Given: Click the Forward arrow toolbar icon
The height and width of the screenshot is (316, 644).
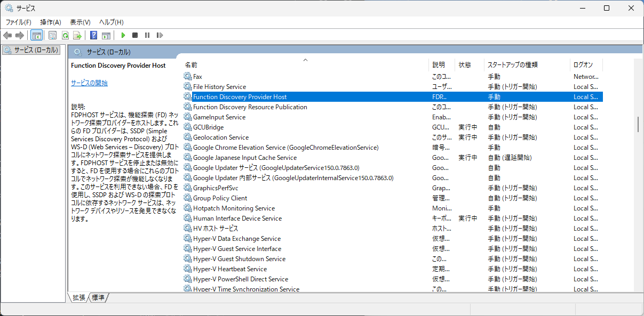Looking at the screenshot, I should 20,35.
